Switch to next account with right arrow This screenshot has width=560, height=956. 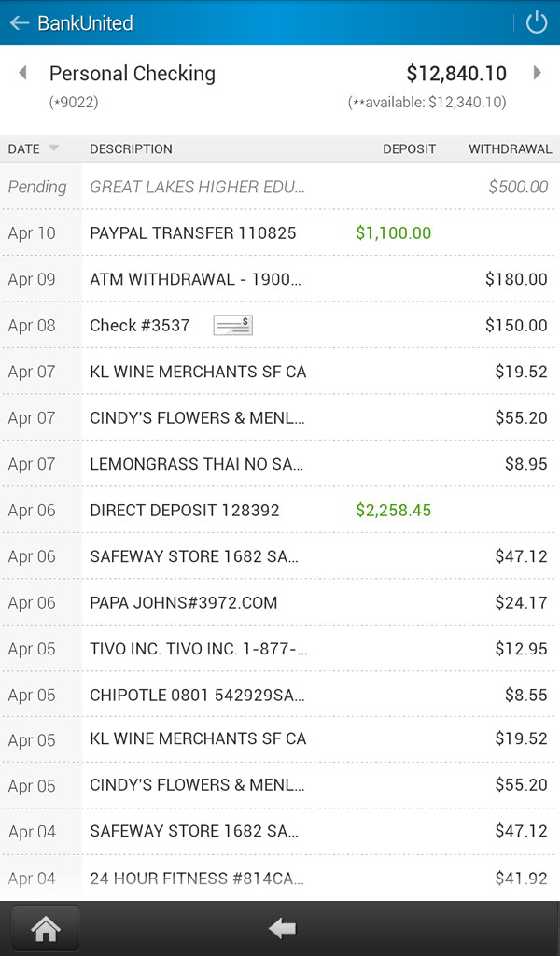tap(537, 73)
